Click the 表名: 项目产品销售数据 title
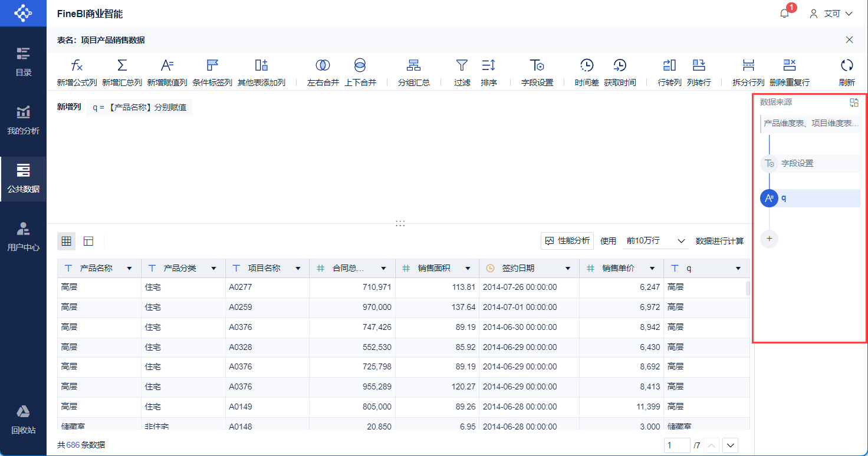The height and width of the screenshot is (456, 868). (101, 40)
